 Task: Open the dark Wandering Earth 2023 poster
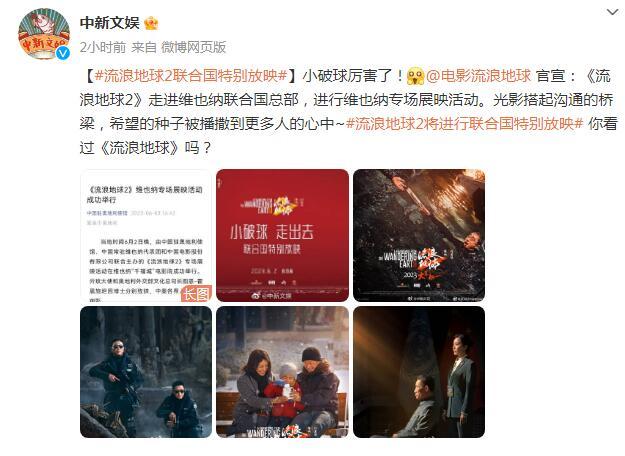point(419,235)
